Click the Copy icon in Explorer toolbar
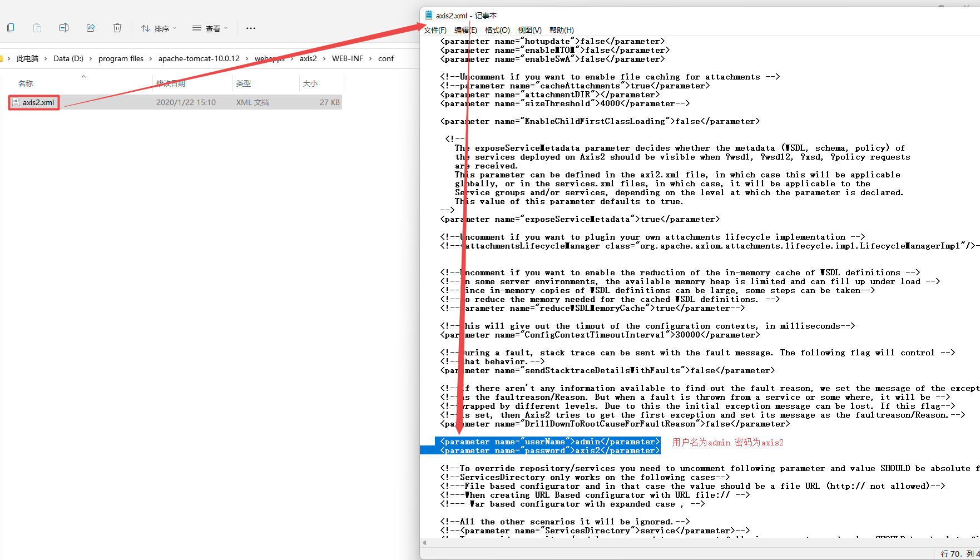The width and height of the screenshot is (980, 560). [11, 28]
